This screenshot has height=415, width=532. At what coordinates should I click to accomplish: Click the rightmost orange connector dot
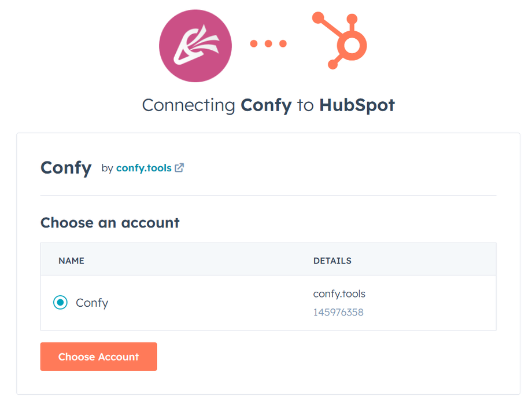pyautogui.click(x=283, y=43)
